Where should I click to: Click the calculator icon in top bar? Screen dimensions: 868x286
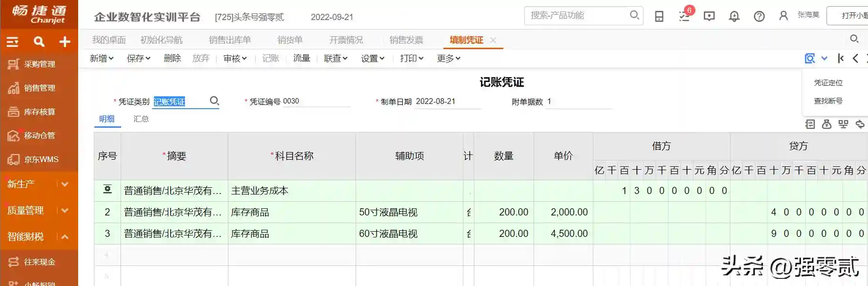tap(659, 17)
